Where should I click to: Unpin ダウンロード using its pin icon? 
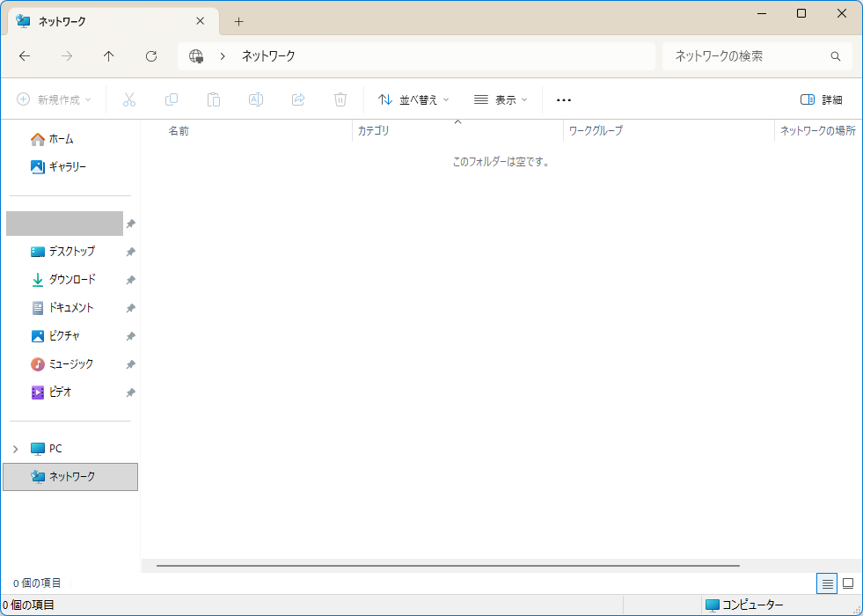coord(130,280)
